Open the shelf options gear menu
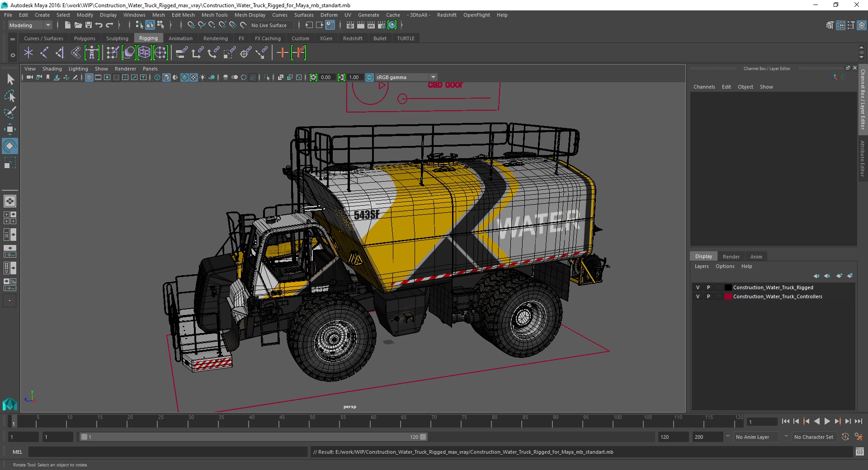868x470 pixels. (x=13, y=55)
